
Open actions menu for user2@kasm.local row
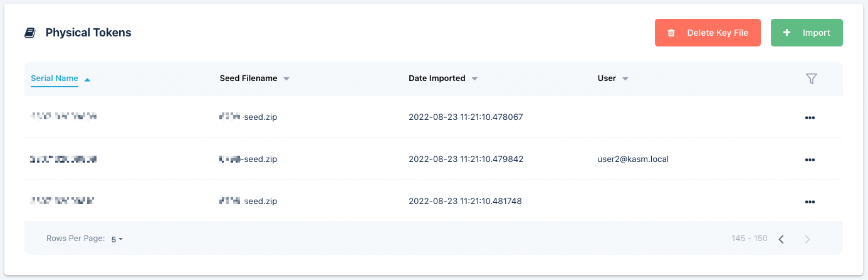point(810,159)
